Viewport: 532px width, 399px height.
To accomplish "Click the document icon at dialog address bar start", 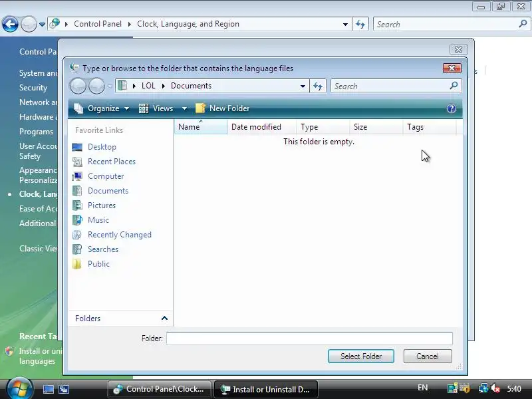I will [122, 86].
